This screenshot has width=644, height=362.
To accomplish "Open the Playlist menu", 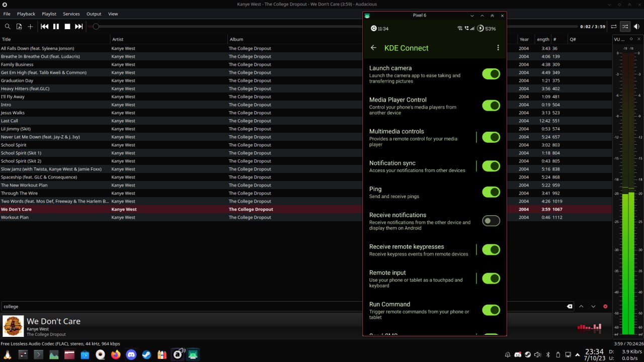I will 49,14.
